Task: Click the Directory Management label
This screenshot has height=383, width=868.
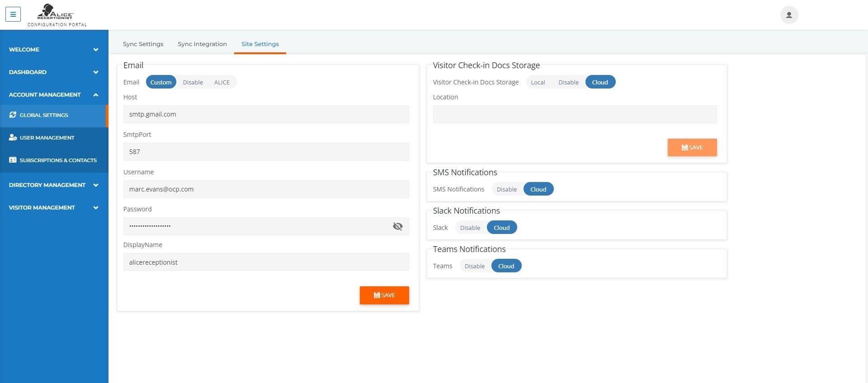Action: 47,185
